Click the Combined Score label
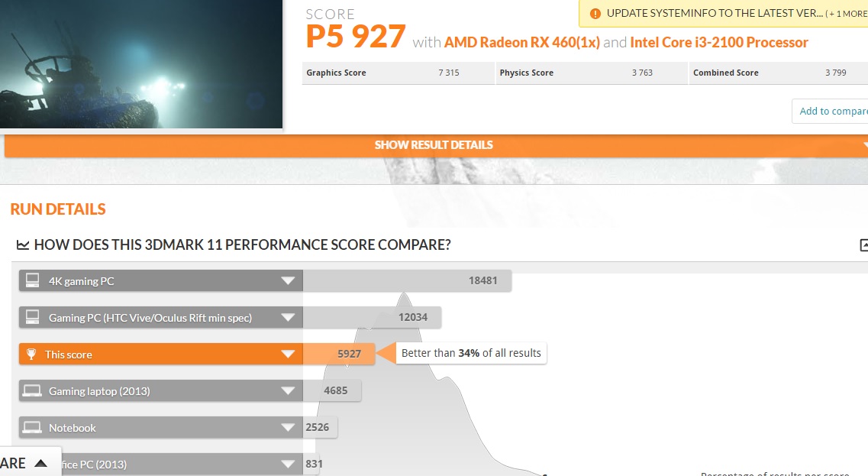The image size is (868, 476). coord(726,73)
